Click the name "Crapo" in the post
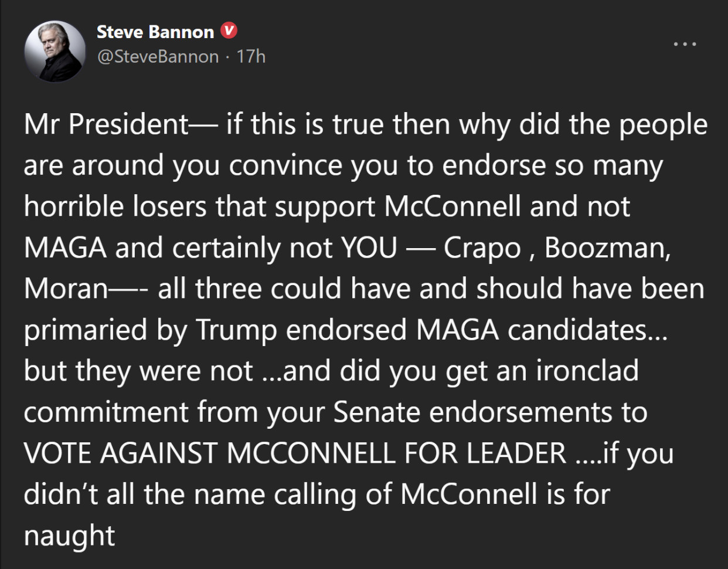Screen dimensions: 728x569 click(482, 248)
